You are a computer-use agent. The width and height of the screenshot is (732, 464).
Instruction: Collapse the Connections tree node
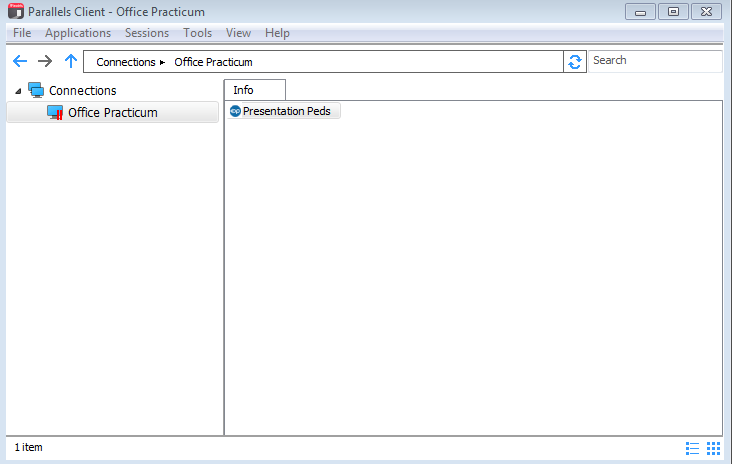(x=18, y=91)
